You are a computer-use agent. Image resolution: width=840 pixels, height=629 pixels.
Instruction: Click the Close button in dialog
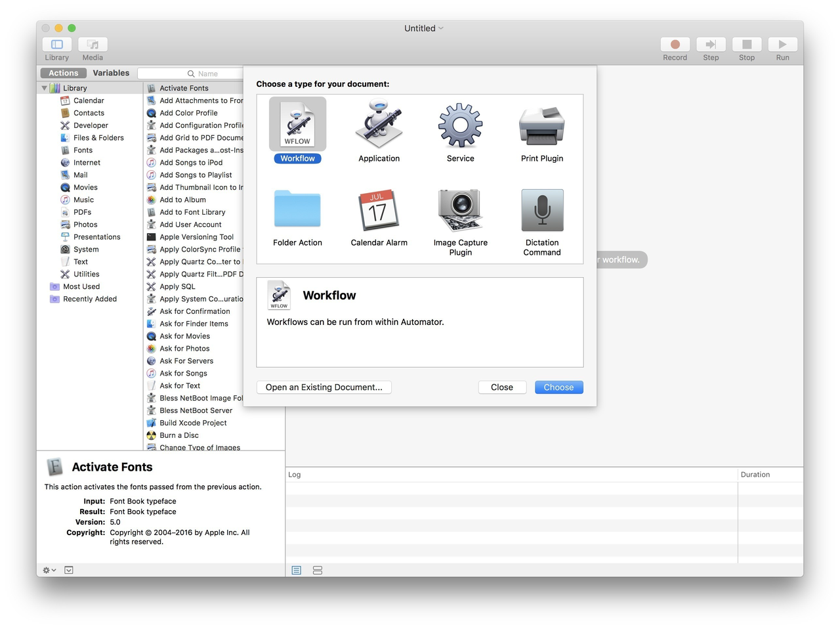tap(502, 387)
